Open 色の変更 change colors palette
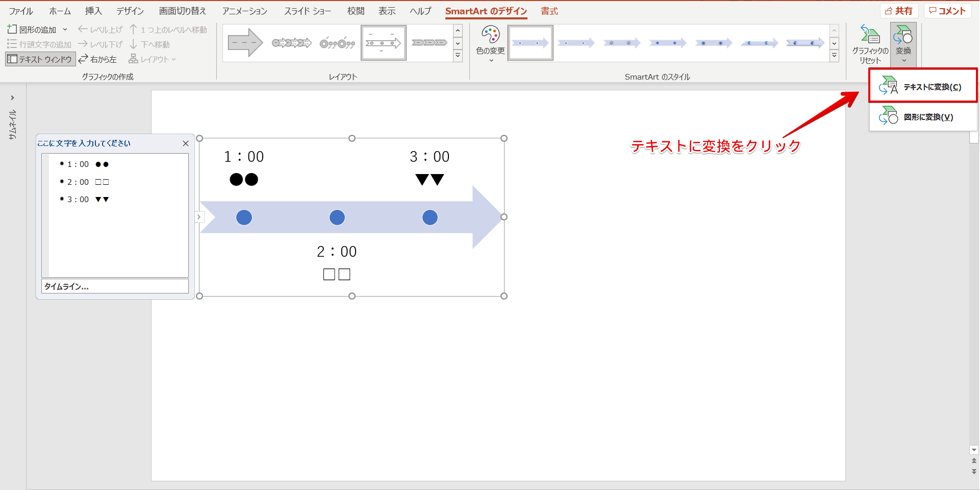This screenshot has height=490, width=980. tap(490, 44)
